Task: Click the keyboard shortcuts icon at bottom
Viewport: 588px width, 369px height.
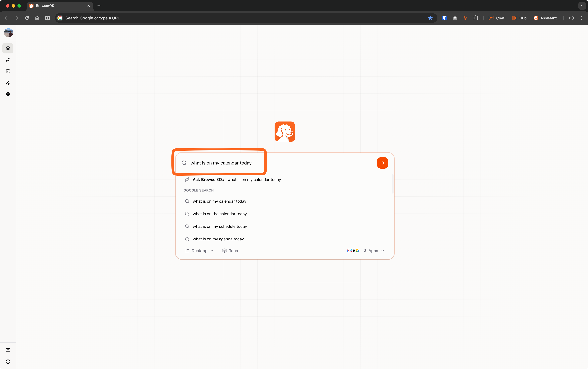Action: [8, 350]
